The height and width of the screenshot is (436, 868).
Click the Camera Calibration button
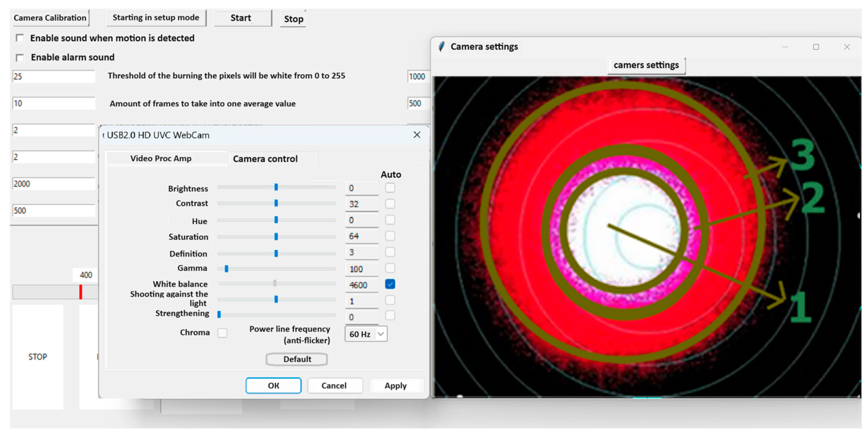coord(50,18)
